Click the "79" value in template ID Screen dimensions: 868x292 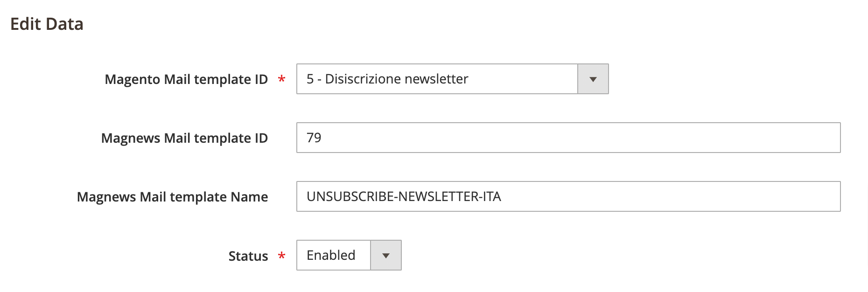314,138
